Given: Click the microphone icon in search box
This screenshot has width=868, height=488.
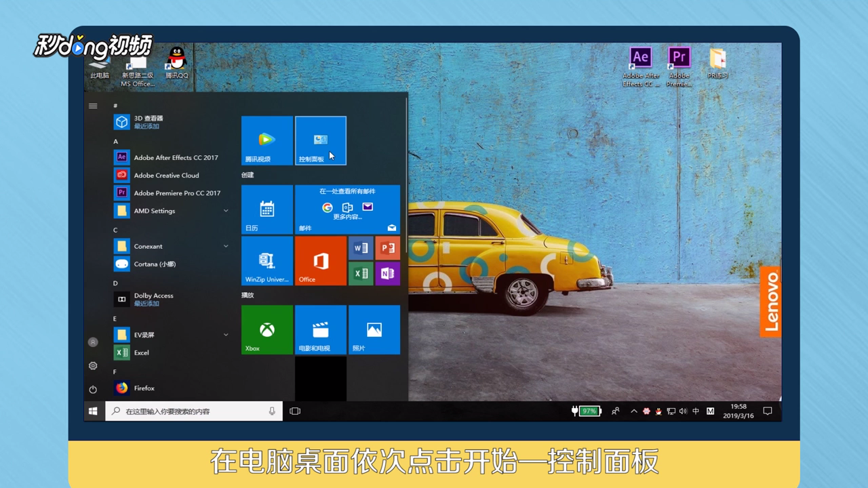Looking at the screenshot, I should pos(272,411).
